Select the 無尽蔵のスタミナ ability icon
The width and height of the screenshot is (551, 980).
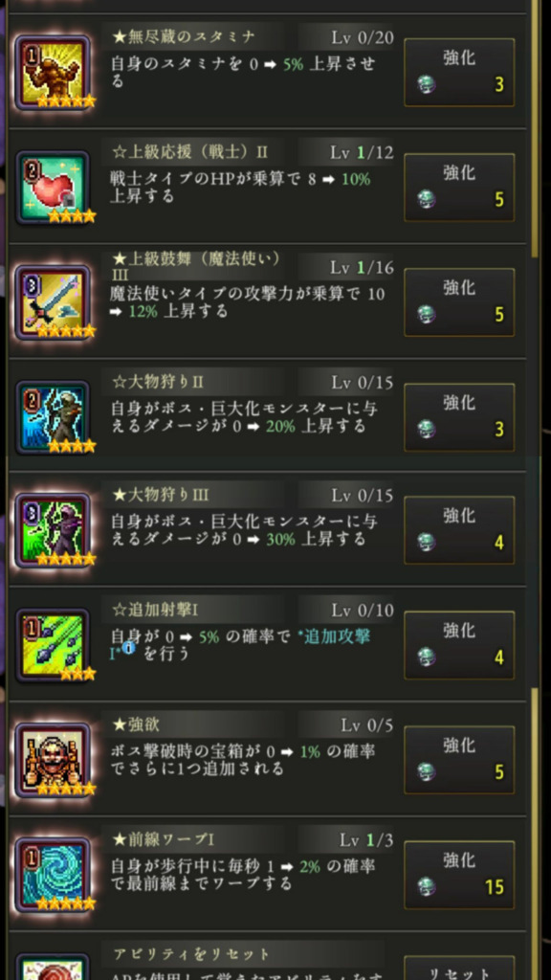[54, 73]
